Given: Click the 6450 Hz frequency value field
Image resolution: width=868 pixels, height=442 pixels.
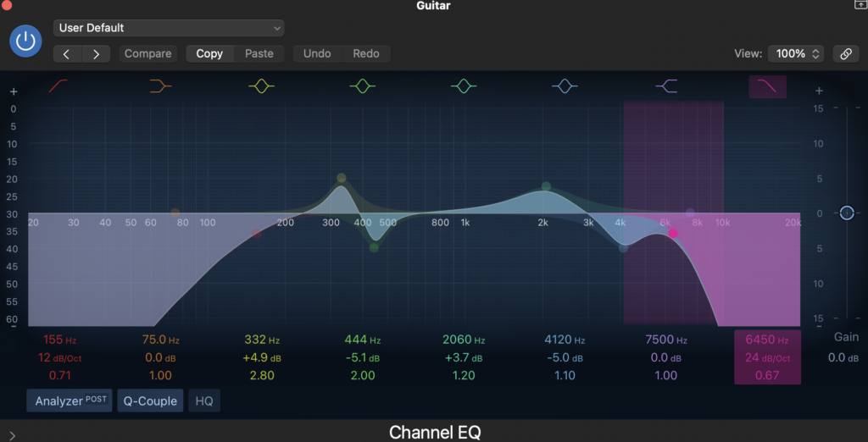Looking at the screenshot, I should coord(767,340).
